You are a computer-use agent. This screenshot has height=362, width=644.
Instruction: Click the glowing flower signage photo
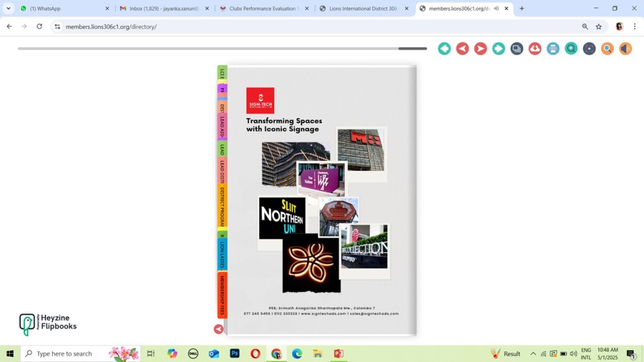tap(311, 263)
